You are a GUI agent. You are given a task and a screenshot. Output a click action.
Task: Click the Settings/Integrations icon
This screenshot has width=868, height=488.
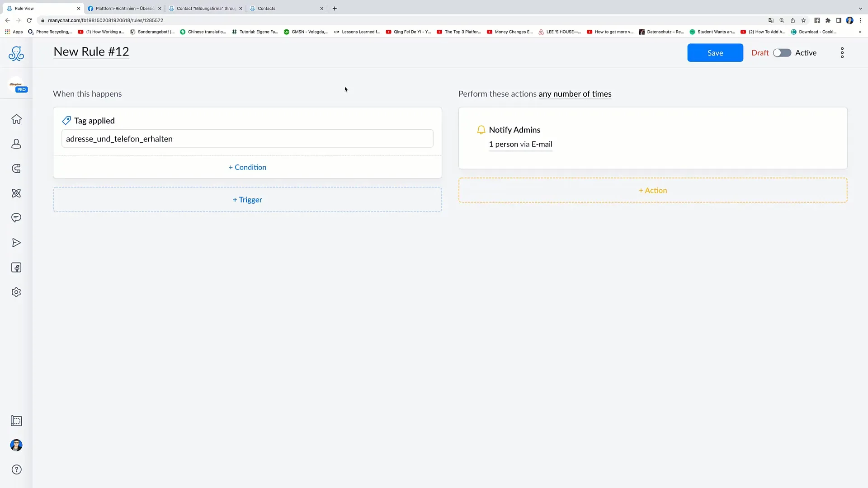point(16,292)
